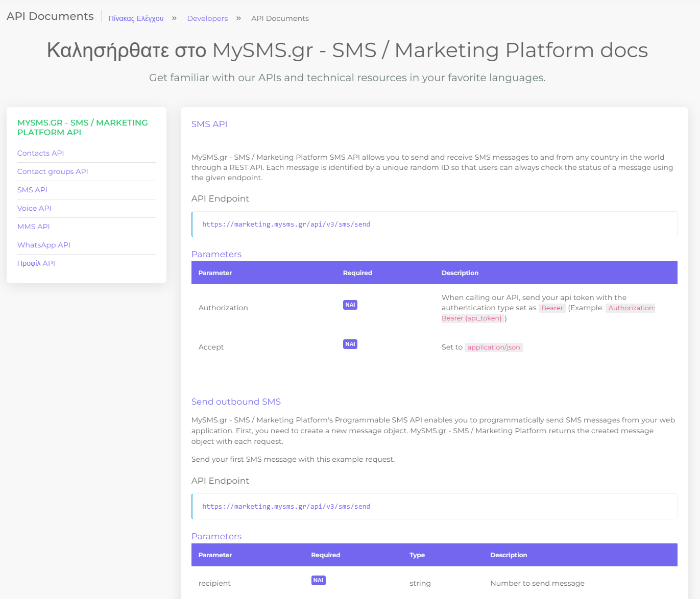Screen dimensions: 700x599
Task: Click the endpoint URL under Send outbound SMS
Action: [x=286, y=506]
